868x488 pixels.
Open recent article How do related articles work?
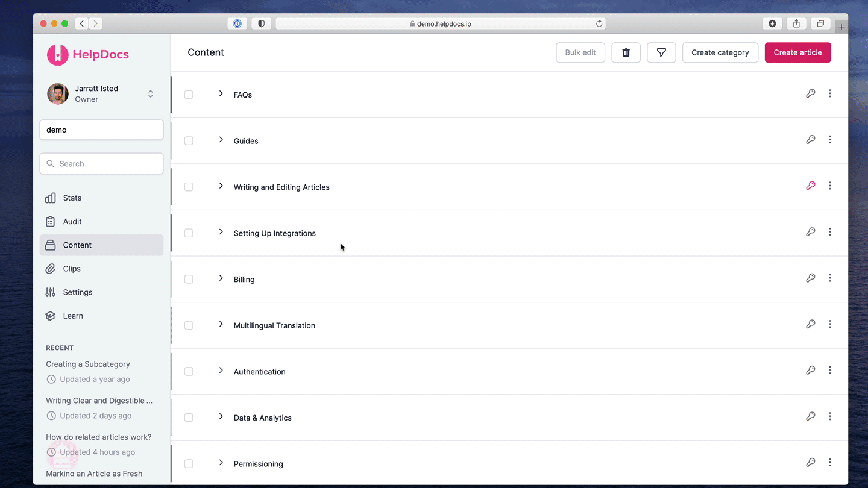[x=99, y=437]
